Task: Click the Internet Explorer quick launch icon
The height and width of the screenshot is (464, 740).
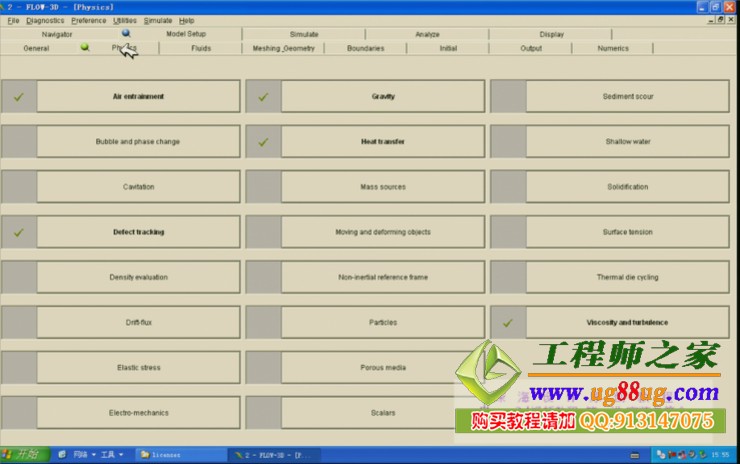Action: coord(63,454)
